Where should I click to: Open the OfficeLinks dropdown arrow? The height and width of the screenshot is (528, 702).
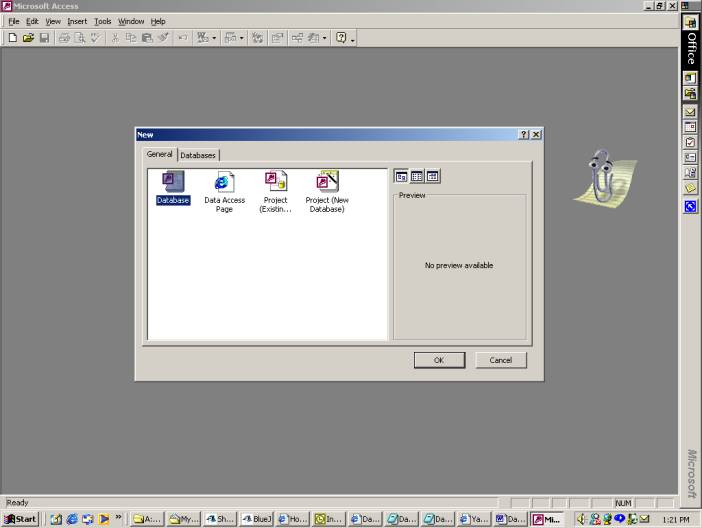214,38
